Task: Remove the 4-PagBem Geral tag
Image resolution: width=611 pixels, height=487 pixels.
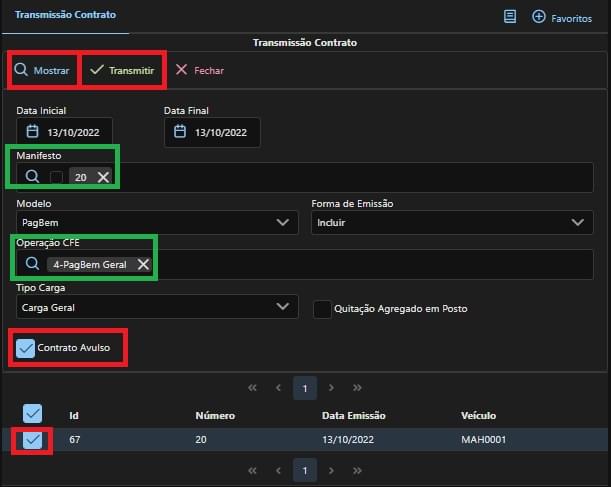Action: pyautogui.click(x=143, y=264)
